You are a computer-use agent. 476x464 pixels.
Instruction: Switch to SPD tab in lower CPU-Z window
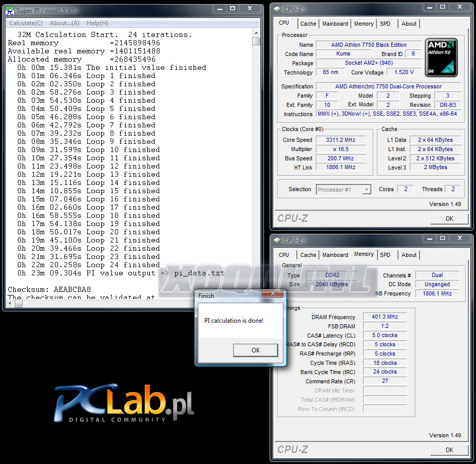385,255
